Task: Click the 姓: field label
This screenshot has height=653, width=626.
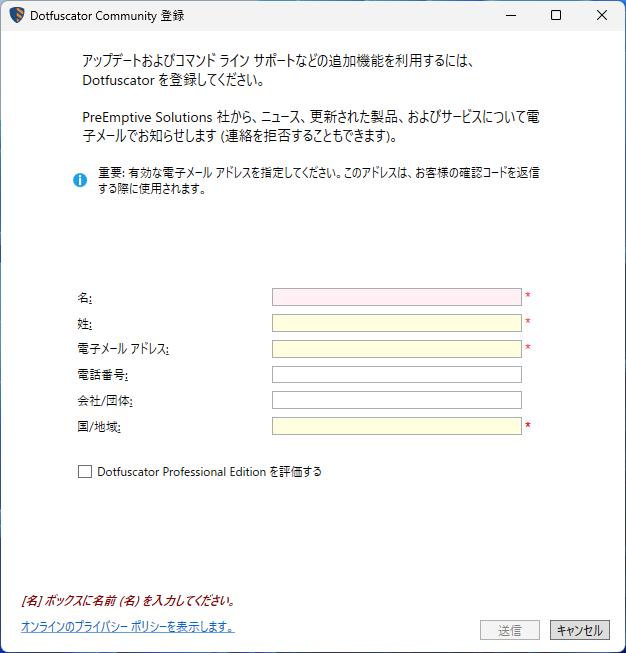Action: 85,324
